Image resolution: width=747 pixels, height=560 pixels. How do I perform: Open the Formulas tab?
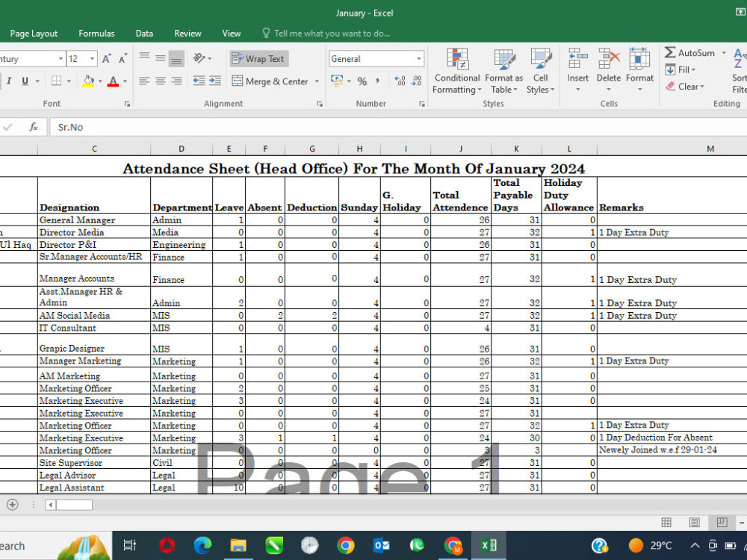[x=96, y=34]
